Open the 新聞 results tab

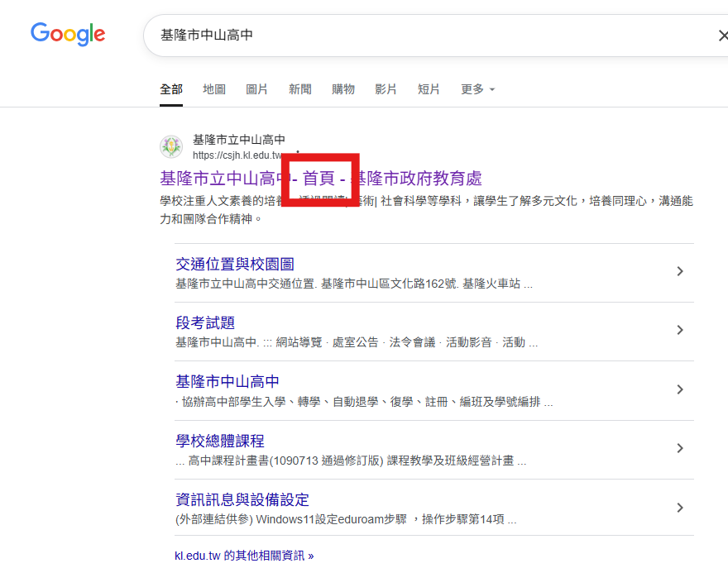coord(300,89)
